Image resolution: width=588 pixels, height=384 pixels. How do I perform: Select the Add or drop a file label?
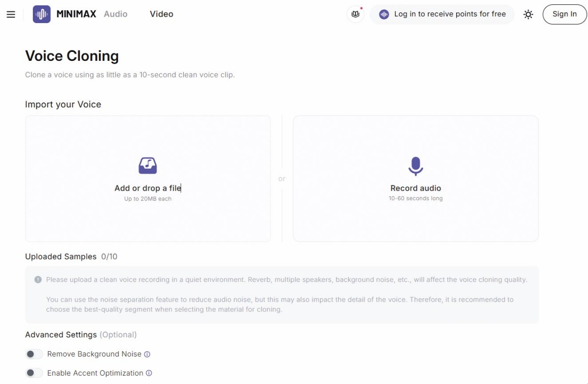tap(147, 188)
